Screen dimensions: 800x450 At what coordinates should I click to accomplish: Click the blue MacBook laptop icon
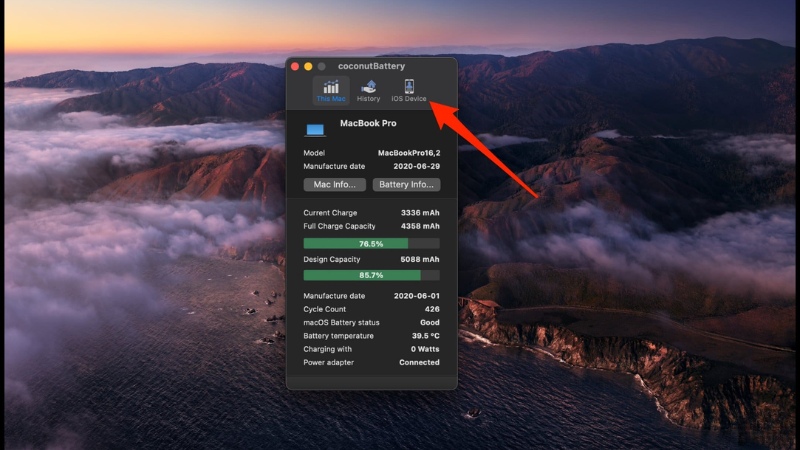click(x=316, y=130)
